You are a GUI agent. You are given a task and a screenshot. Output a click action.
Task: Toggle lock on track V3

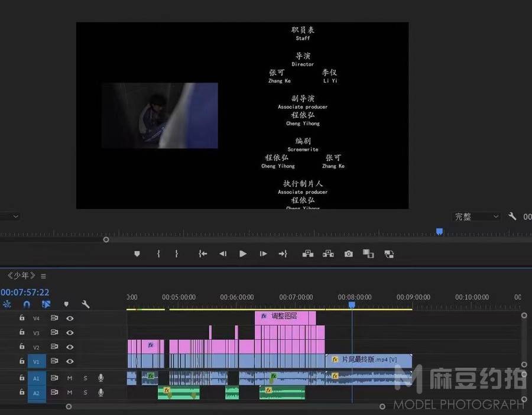(x=22, y=332)
